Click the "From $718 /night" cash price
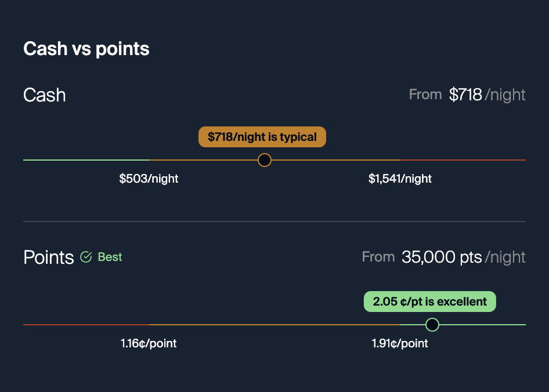Viewport: 549px width, 392px height. pos(467,95)
